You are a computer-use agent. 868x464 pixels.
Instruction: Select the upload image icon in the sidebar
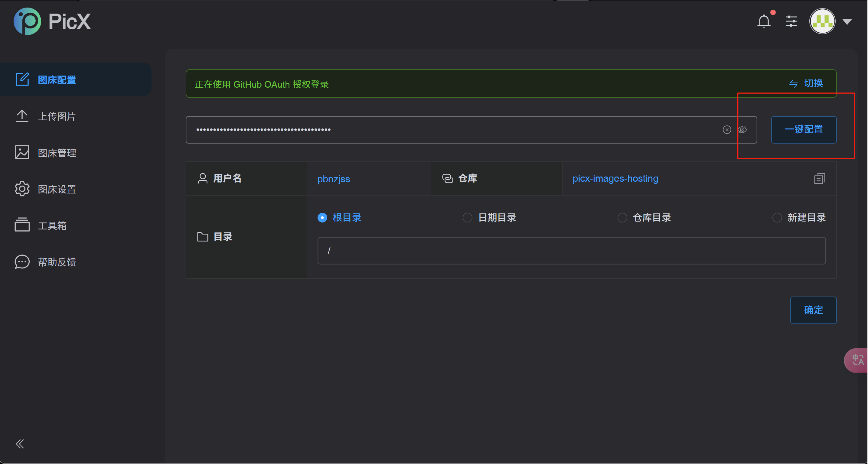pos(22,116)
